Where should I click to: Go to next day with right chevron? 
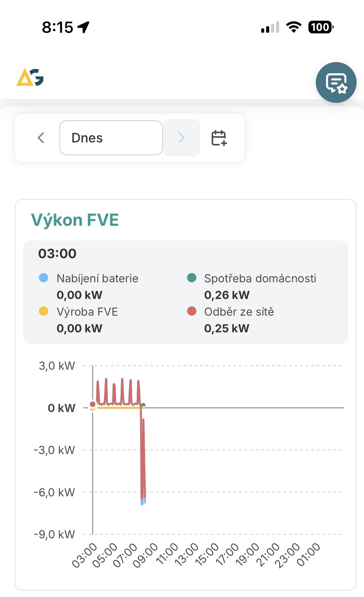pyautogui.click(x=182, y=138)
